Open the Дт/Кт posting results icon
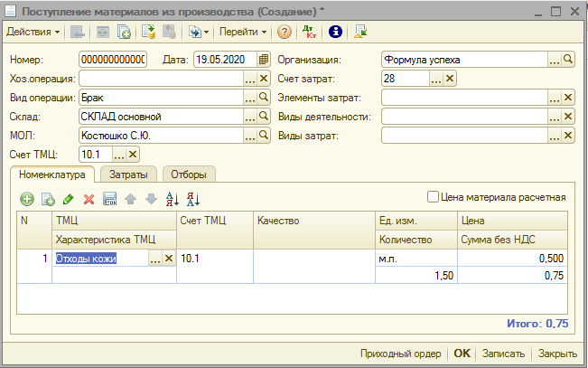 pos(310,32)
